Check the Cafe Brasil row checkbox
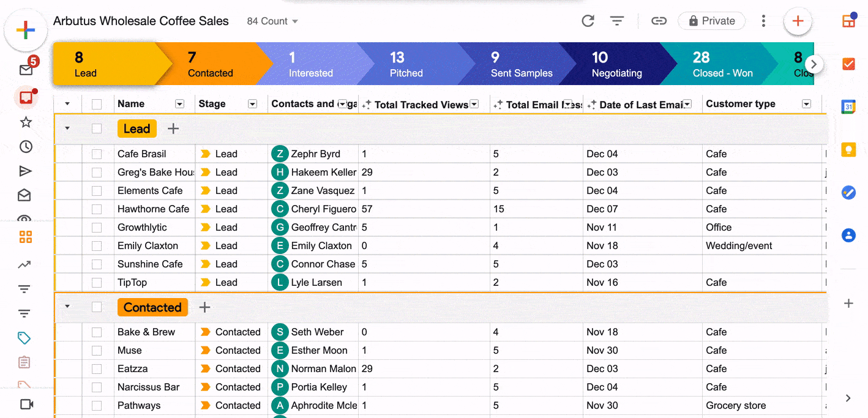The image size is (868, 418). tap(97, 154)
